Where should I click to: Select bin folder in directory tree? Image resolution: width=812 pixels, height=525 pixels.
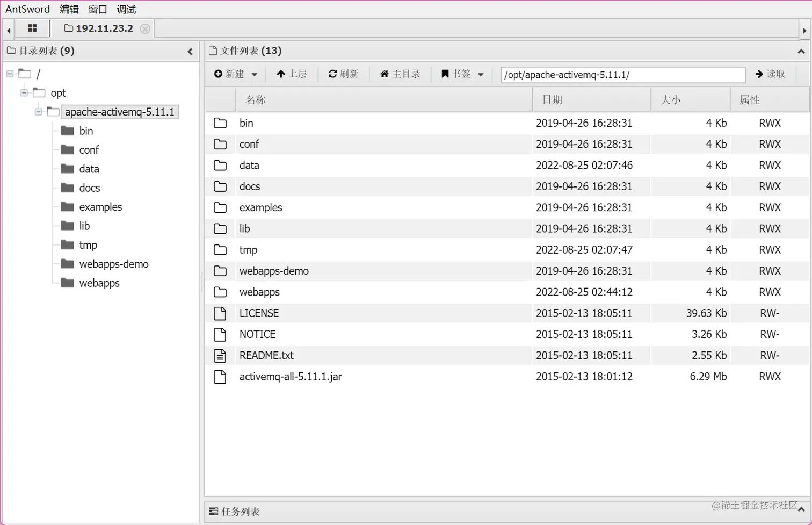(86, 131)
